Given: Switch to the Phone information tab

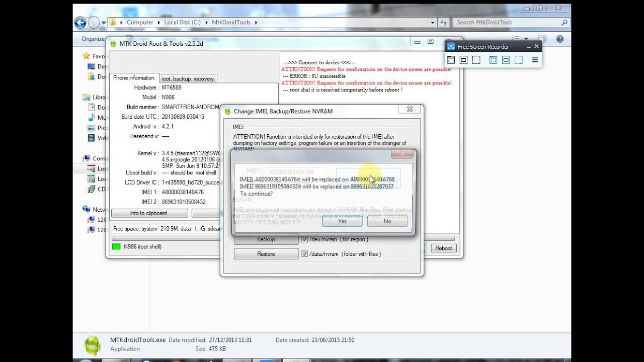Looking at the screenshot, I should tap(134, 78).
